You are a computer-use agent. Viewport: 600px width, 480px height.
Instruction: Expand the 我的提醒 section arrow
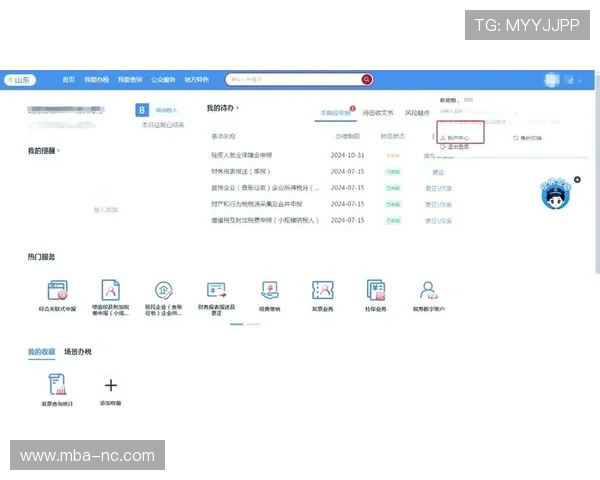click(58, 150)
